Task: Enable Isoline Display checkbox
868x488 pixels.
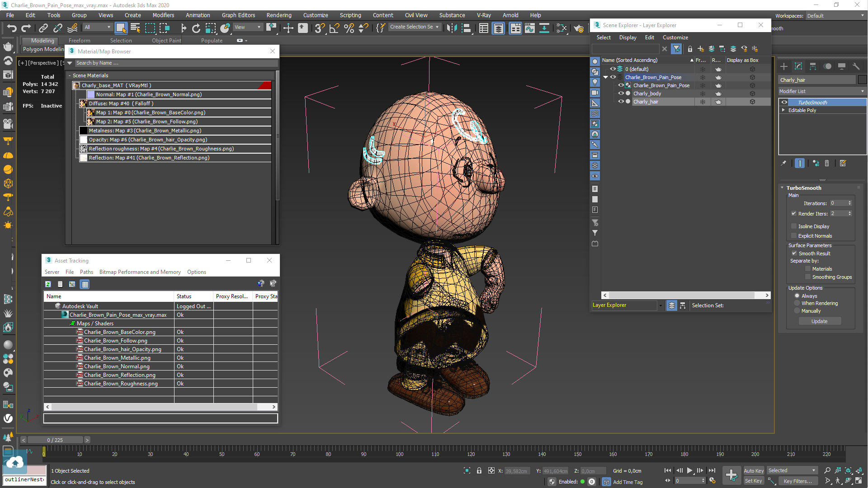Action: click(794, 226)
